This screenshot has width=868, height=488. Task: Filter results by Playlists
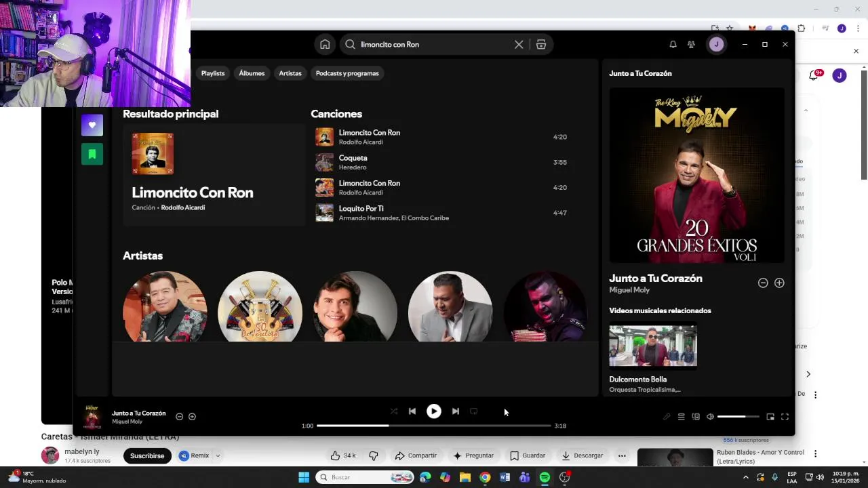(213, 73)
